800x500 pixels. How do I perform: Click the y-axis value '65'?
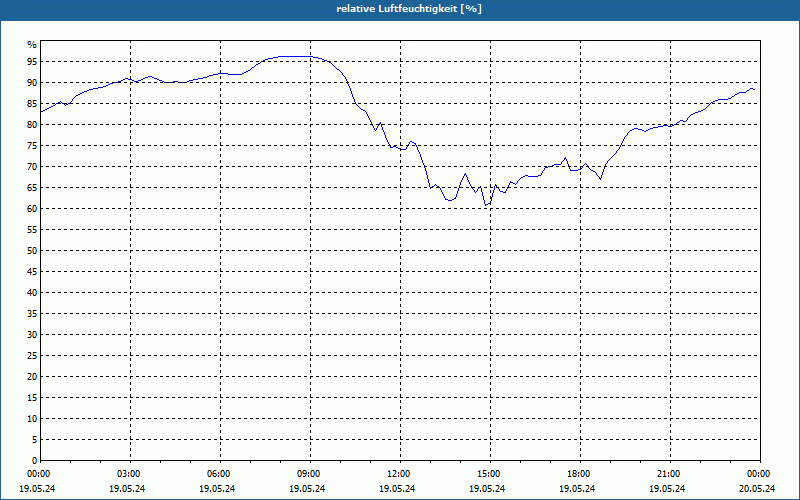[x=32, y=188]
